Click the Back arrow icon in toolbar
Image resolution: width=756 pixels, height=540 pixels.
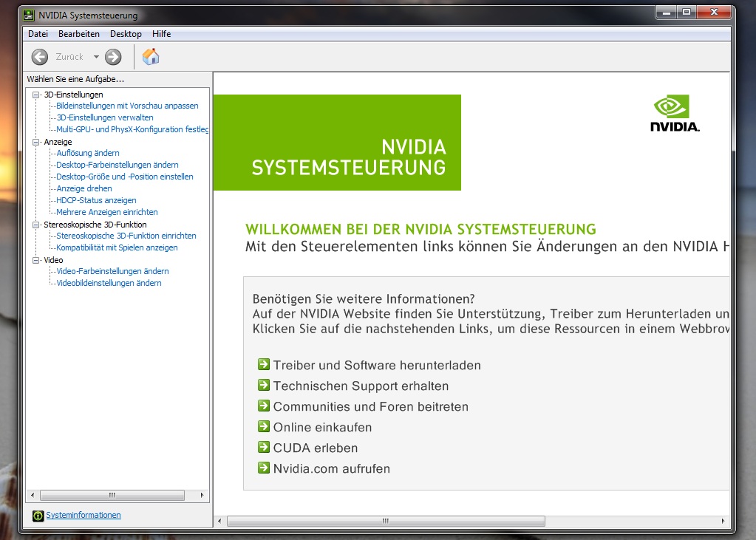click(x=39, y=57)
